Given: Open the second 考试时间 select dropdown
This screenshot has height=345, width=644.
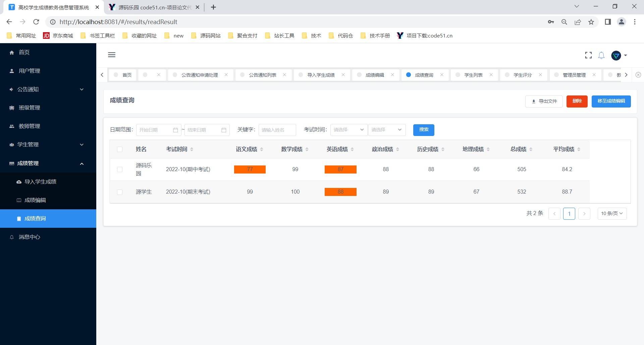Looking at the screenshot, I should tap(387, 130).
